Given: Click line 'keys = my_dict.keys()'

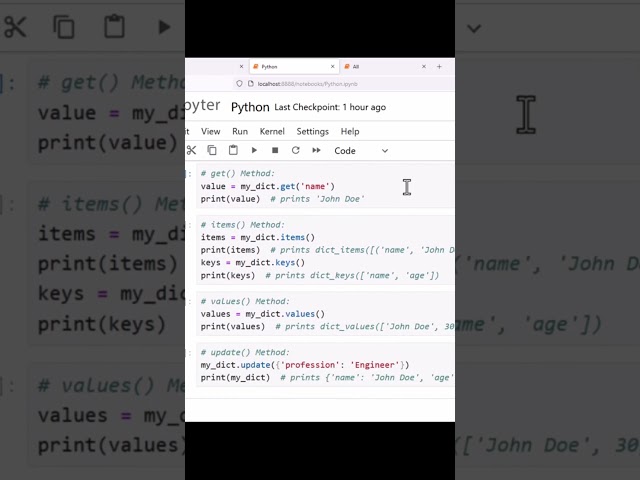Looking at the screenshot, I should 253,262.
